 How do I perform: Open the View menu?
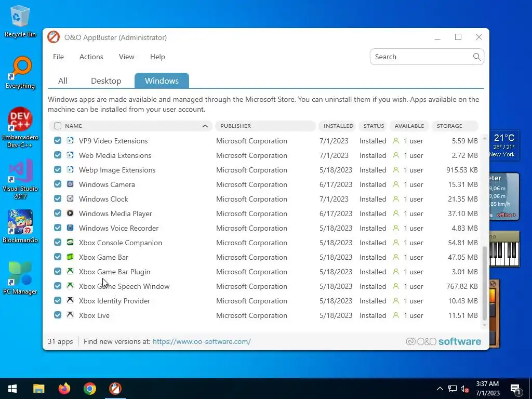(127, 57)
